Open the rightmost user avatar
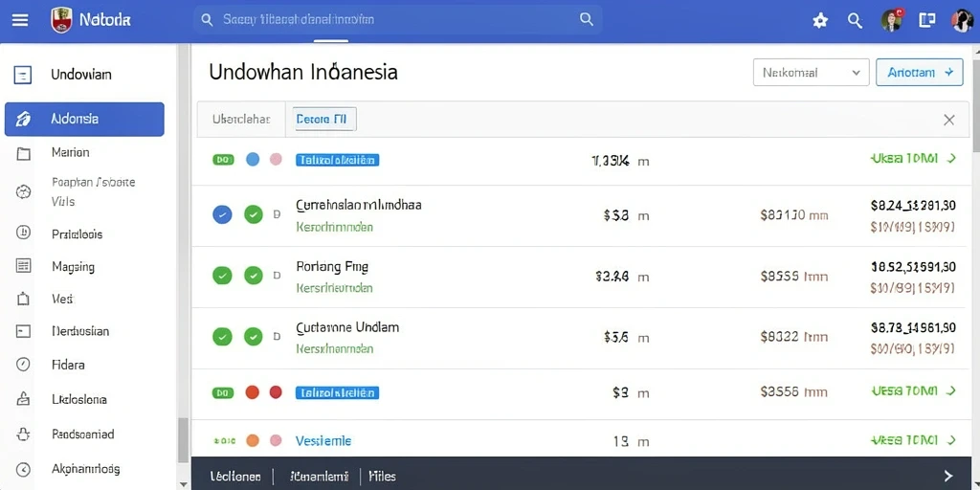 (962, 20)
